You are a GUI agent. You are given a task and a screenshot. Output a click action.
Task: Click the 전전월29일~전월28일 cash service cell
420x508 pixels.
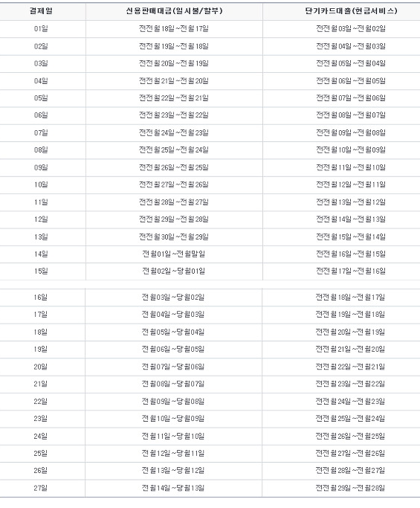click(x=350, y=488)
